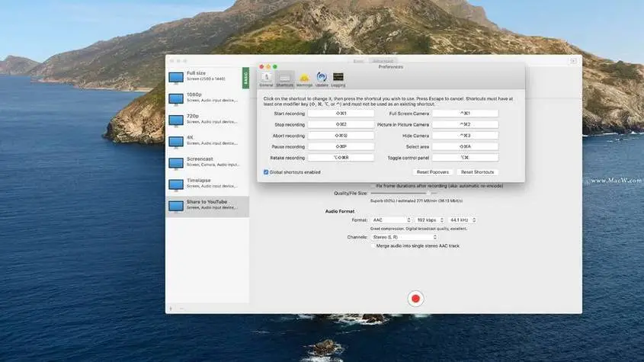Click the Quality/File Size slider
This screenshot has width=644, height=362.
[x=404, y=194]
